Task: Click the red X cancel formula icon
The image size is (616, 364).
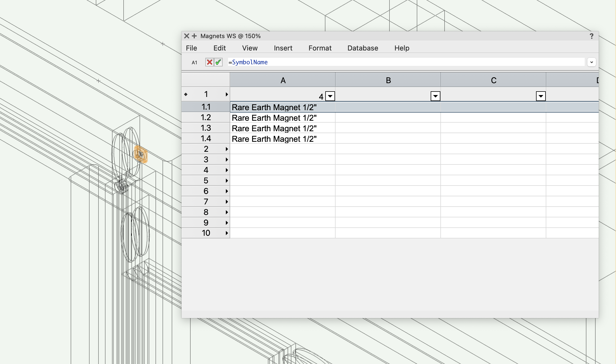Action: pos(209,62)
